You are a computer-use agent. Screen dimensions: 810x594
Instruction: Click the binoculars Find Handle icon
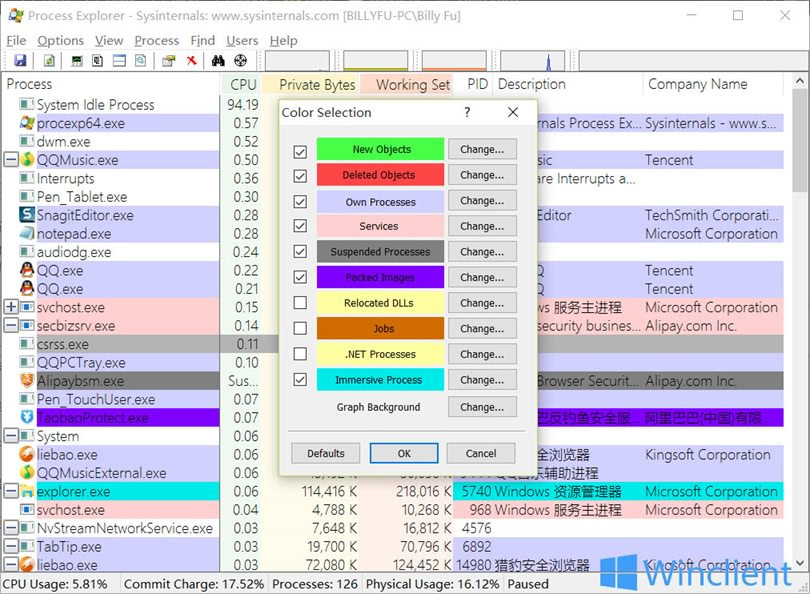(218, 60)
